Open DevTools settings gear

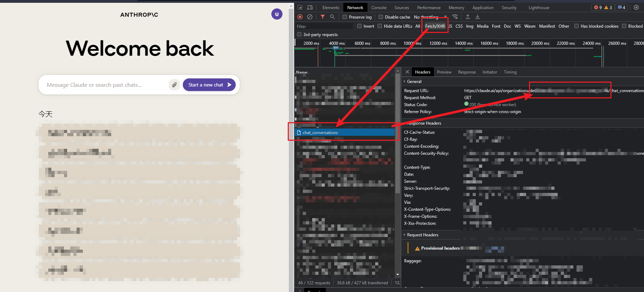tap(636, 7)
